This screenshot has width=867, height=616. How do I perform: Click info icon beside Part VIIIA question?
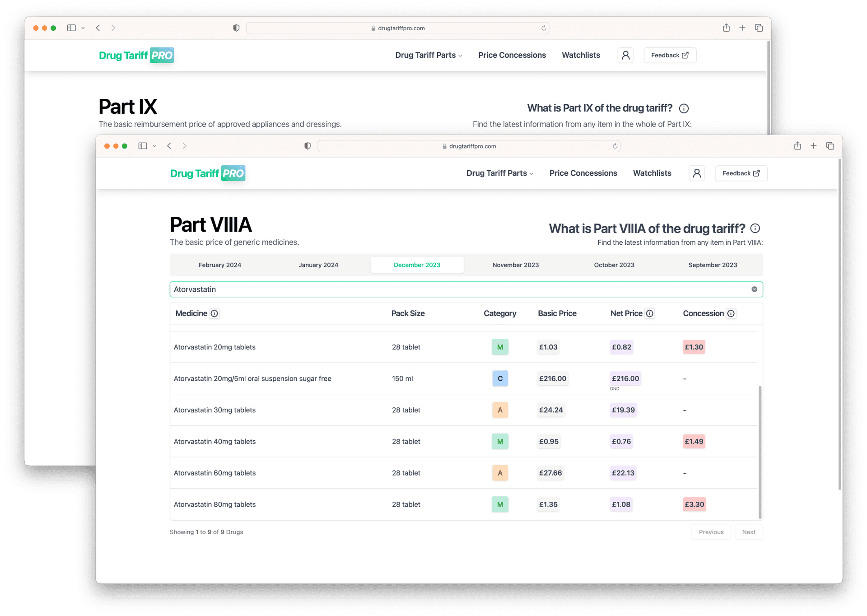point(755,229)
